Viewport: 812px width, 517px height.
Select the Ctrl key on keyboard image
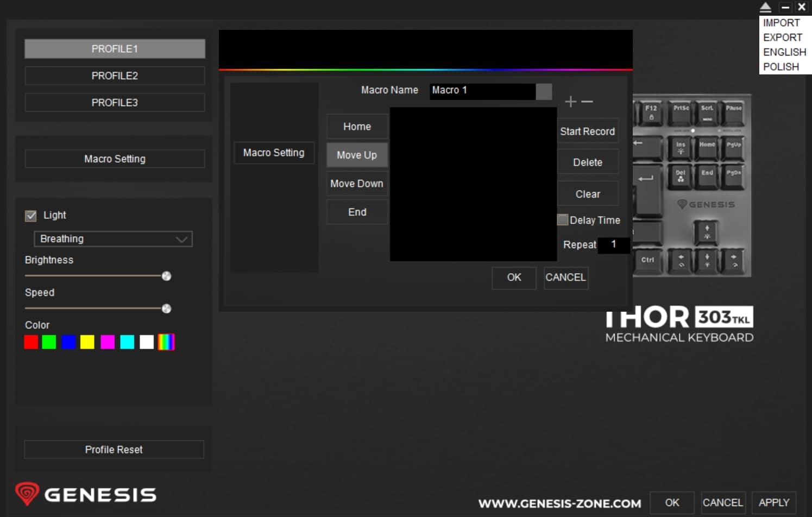[647, 260]
